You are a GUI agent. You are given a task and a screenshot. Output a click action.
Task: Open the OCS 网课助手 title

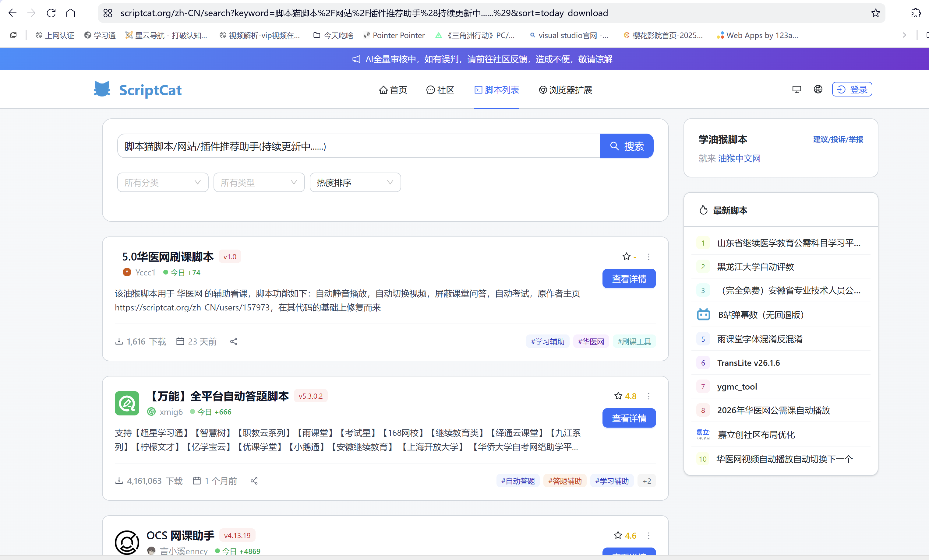[x=180, y=536]
